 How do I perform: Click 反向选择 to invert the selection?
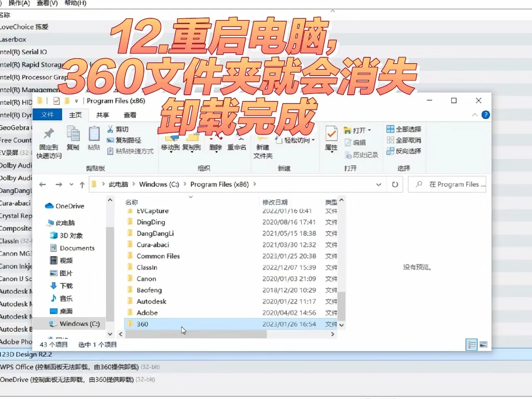(x=404, y=151)
